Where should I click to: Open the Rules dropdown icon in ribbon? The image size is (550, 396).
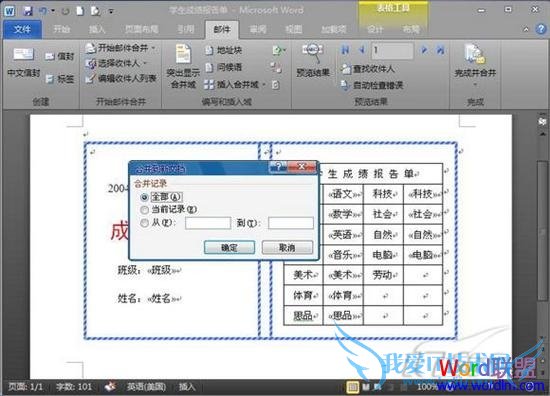[x=279, y=51]
